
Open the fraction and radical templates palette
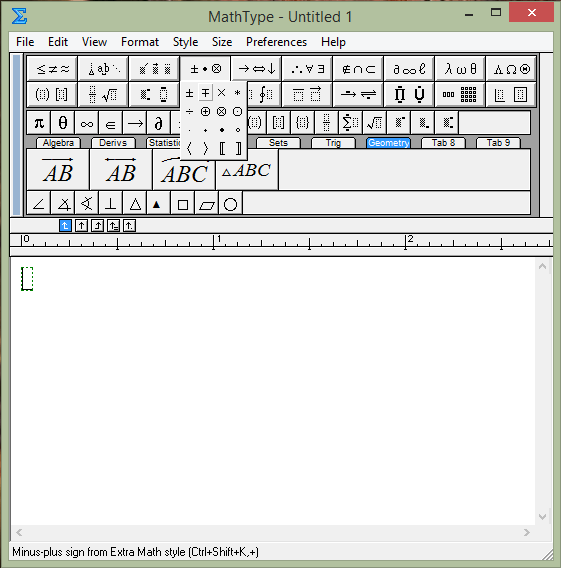(x=103, y=95)
